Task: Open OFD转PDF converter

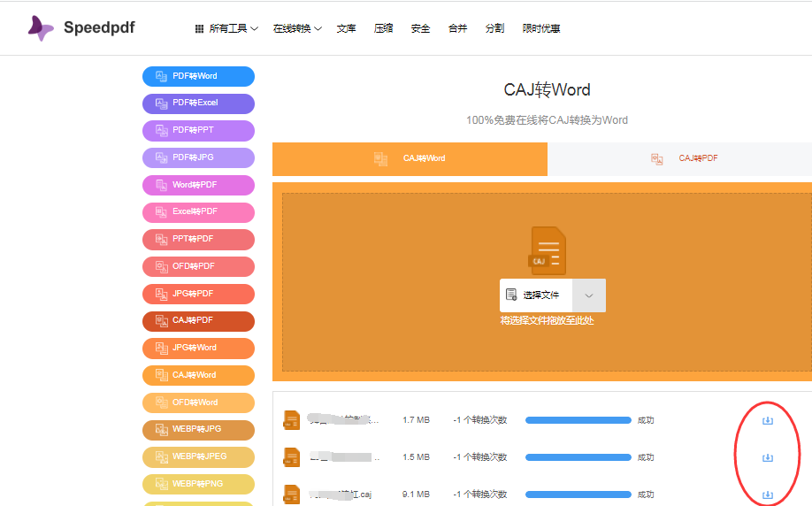Action: click(198, 266)
